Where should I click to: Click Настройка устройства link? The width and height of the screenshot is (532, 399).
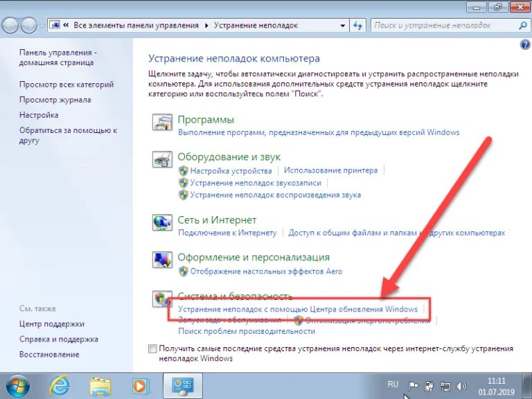coord(231,170)
